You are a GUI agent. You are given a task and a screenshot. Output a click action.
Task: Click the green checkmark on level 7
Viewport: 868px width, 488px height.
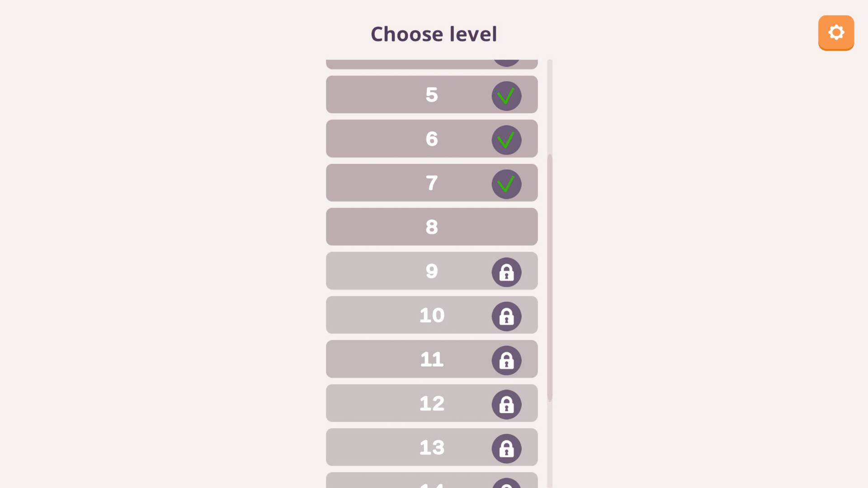click(506, 184)
